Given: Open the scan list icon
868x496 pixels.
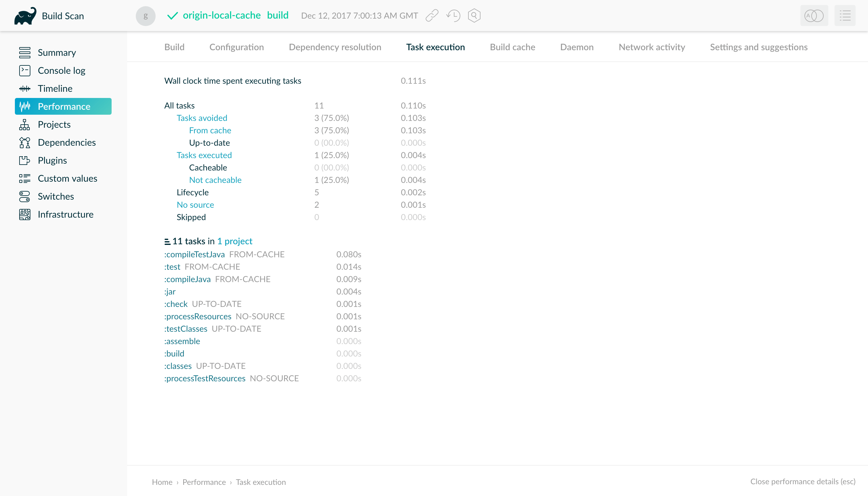Looking at the screenshot, I should (x=844, y=16).
